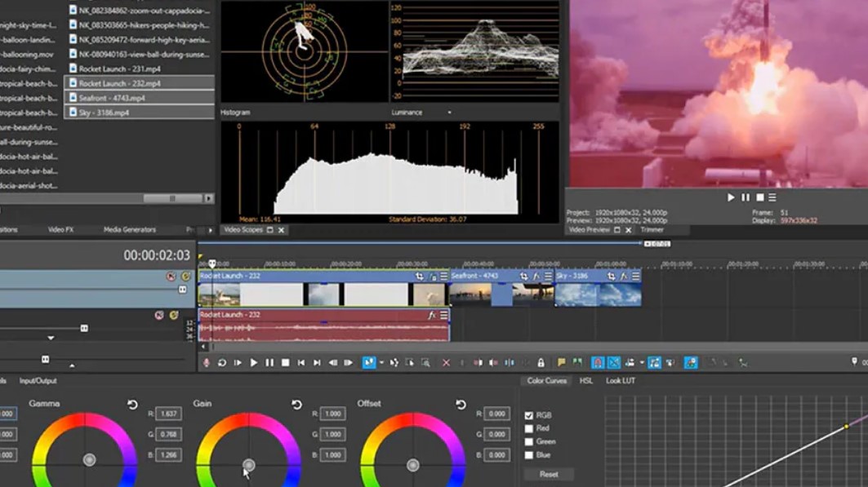Check the Blue channel checkbox
Screen dimensions: 868x487
[x=529, y=455]
